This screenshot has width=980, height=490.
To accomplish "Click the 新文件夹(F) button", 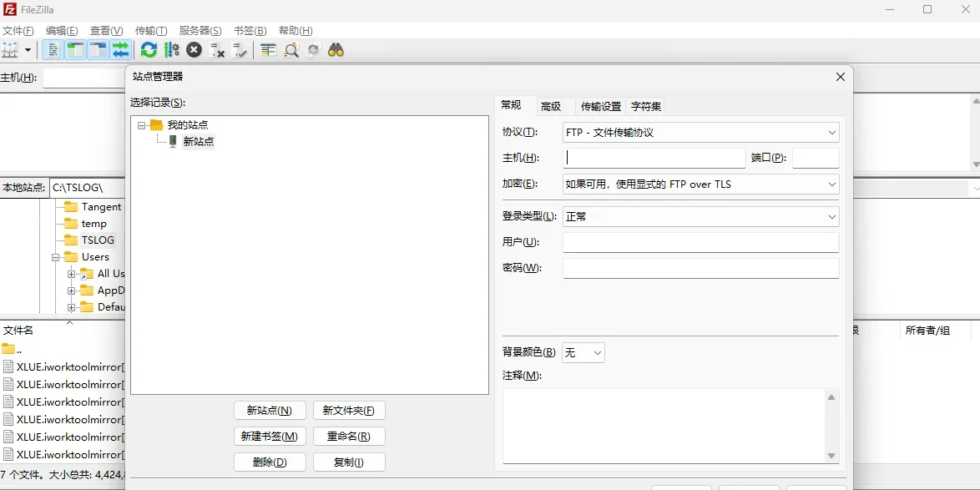I will click(349, 411).
